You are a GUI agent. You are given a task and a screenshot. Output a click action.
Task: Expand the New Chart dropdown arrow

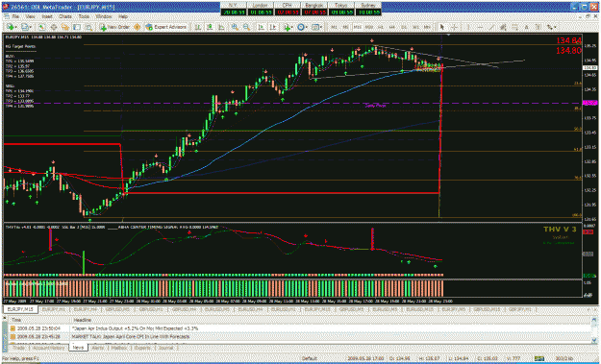click(x=15, y=27)
